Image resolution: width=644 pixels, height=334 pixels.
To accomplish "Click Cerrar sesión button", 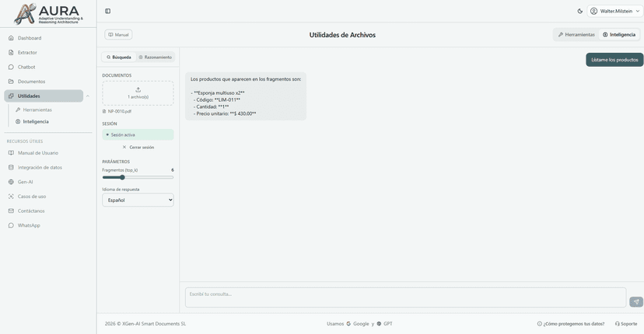I will [138, 147].
